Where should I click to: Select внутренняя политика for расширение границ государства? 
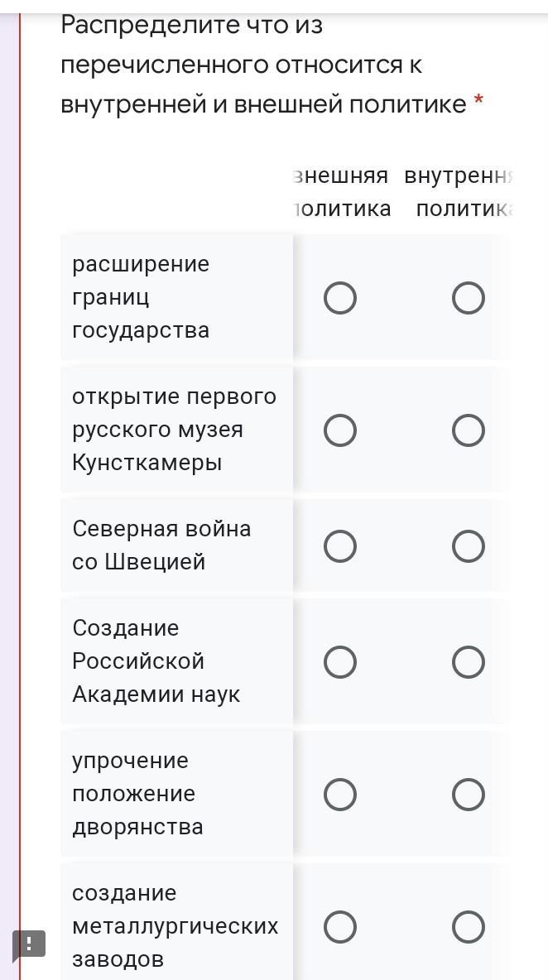pos(468,298)
